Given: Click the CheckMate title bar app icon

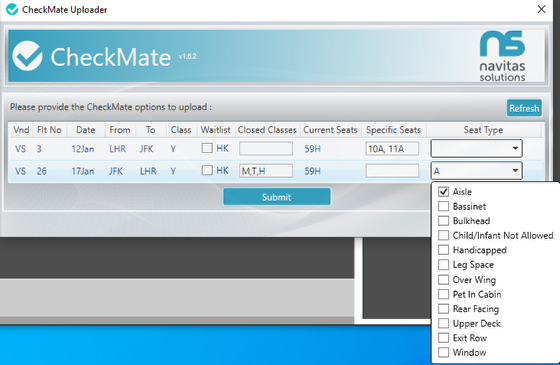Looking at the screenshot, I should 12,9.
